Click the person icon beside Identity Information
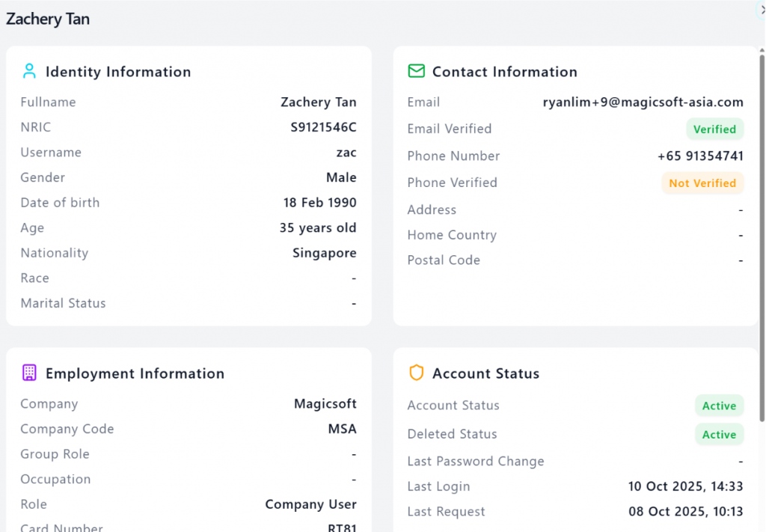Screen dimensions: 766x532 29,72
